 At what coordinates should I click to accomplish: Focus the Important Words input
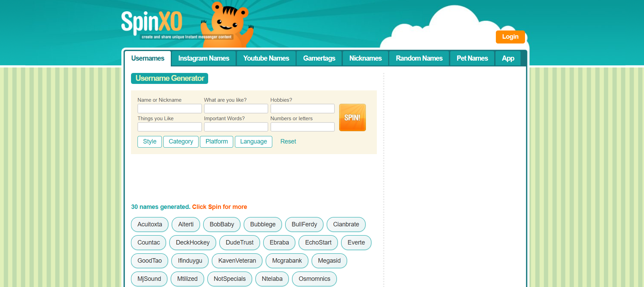tap(236, 127)
